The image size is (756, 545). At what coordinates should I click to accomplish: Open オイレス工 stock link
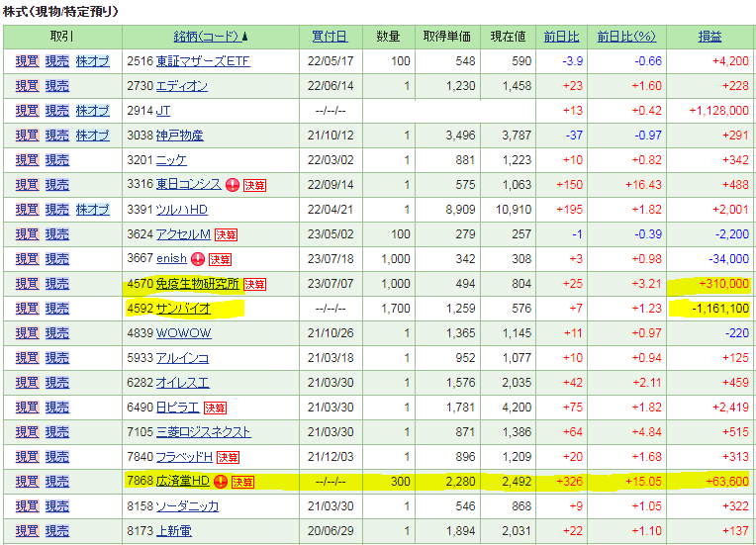183,383
